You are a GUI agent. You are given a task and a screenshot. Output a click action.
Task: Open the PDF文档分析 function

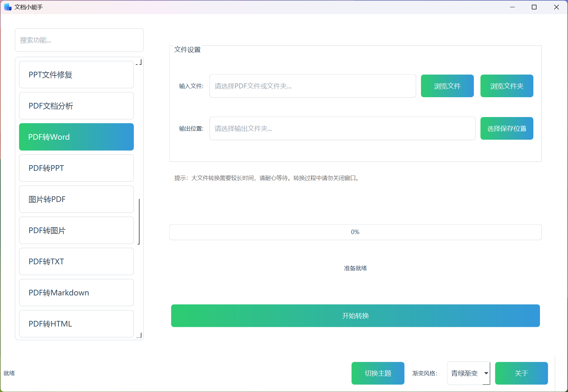pyautogui.click(x=76, y=106)
